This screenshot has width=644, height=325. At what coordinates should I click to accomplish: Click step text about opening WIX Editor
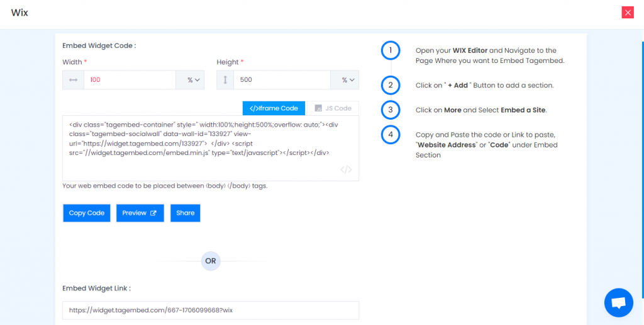pos(490,55)
